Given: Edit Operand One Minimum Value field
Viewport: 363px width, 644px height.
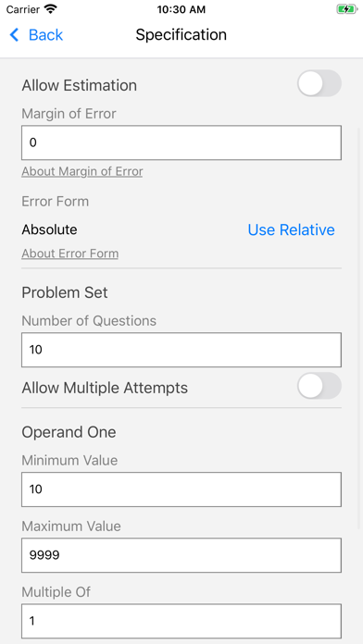Looking at the screenshot, I should [181, 489].
